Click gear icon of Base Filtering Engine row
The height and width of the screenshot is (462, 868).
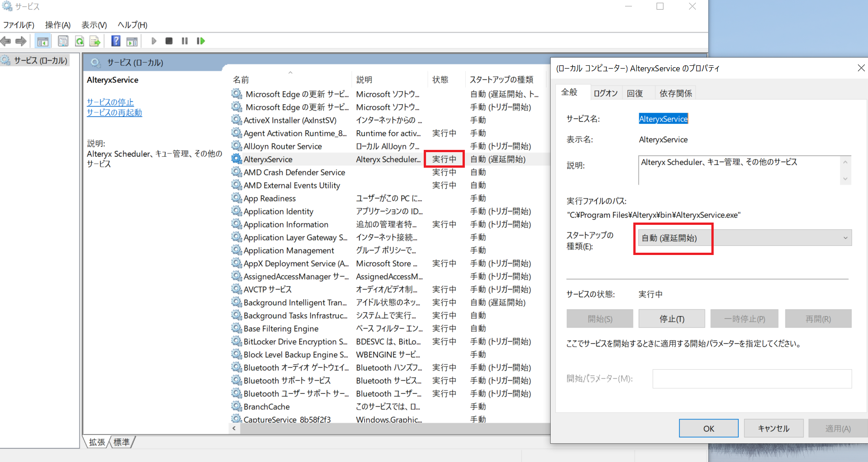[237, 328]
